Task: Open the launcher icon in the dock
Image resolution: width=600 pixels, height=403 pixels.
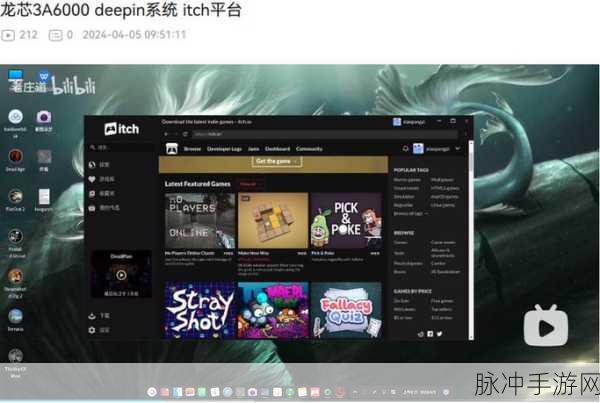Action: [152, 392]
